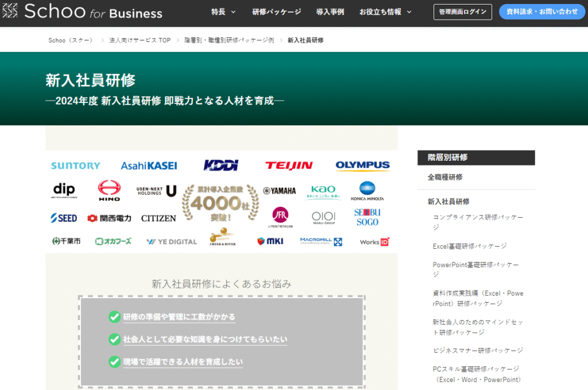This screenshot has width=588, height=390.
Task: Click the USEN-NEXT HOLDINGS logo
Action: coord(156,191)
